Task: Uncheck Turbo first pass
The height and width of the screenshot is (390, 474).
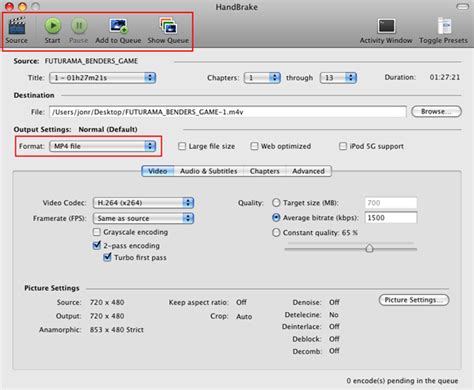Action: (x=107, y=257)
